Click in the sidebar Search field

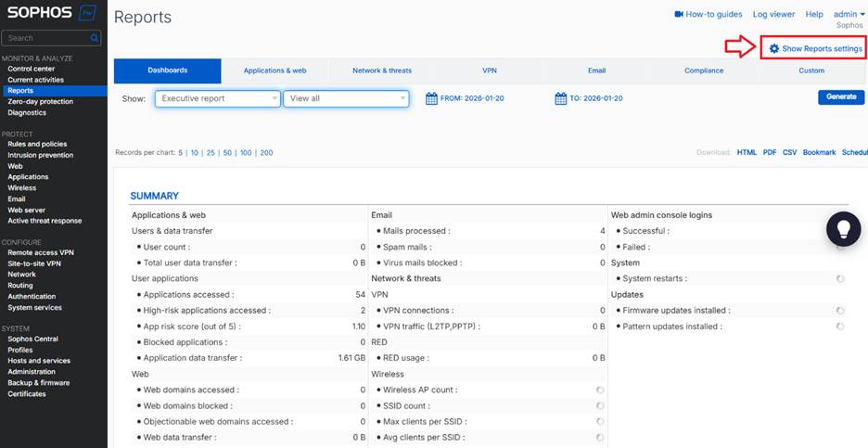click(46, 38)
